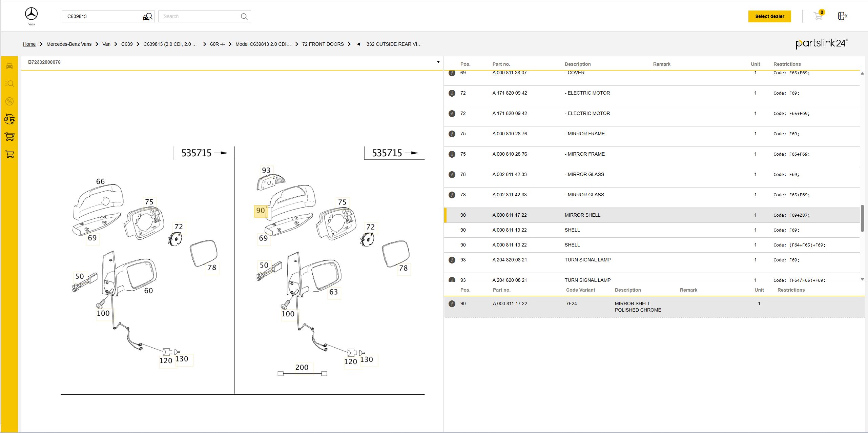Select the SHELL row for A 000 811 13 22
The image size is (868, 433).
(572, 230)
